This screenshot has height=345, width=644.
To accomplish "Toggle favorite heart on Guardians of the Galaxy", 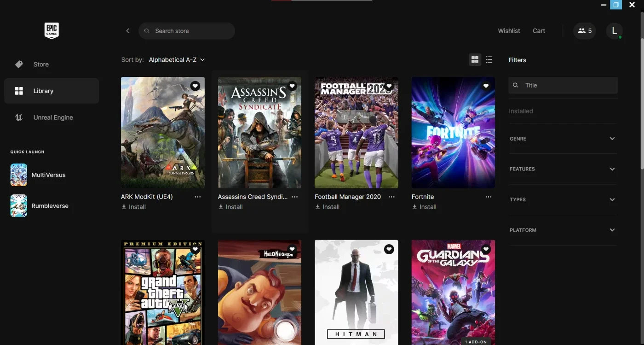I will pyautogui.click(x=486, y=249).
